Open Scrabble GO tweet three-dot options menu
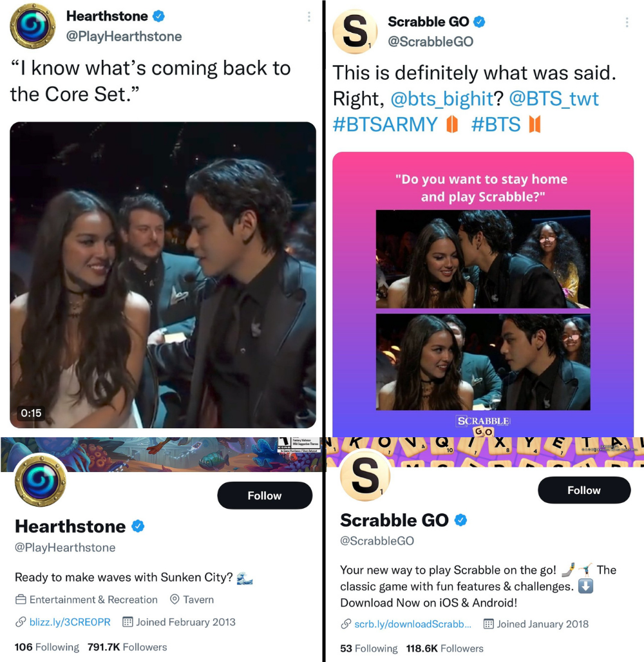Image resolution: width=644 pixels, height=662 pixels. pos(627,23)
